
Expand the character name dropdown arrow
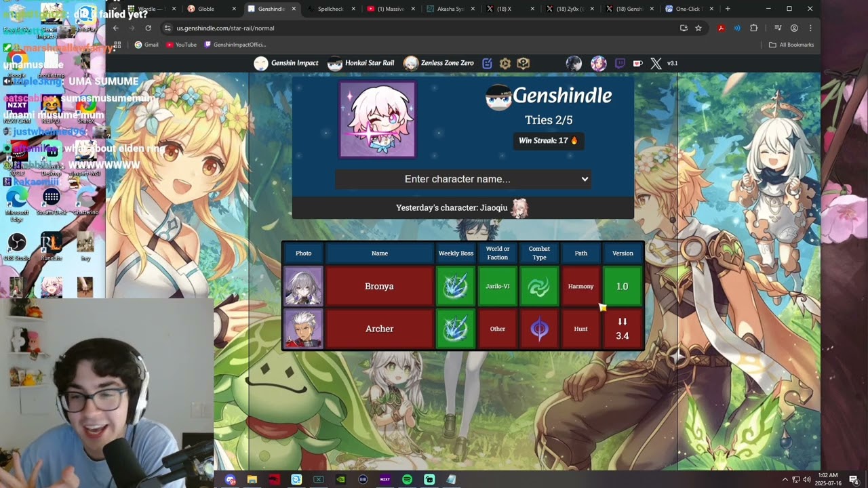585,179
